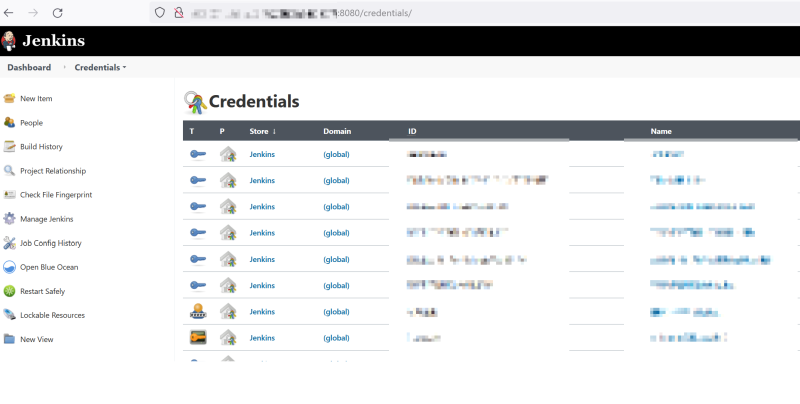This screenshot has width=800, height=404.
Task: Click the Manage Jenkins gear icon
Action: (x=9, y=219)
